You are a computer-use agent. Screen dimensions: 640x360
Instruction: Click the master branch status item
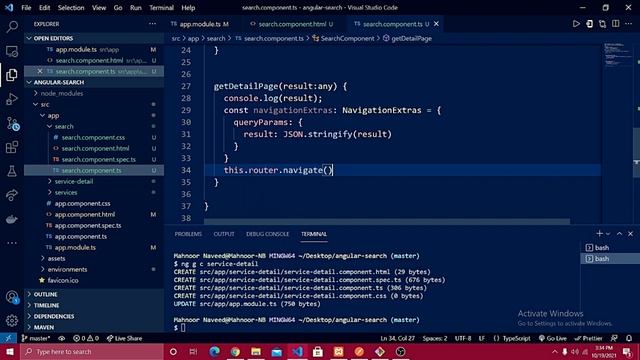[x=36, y=338]
